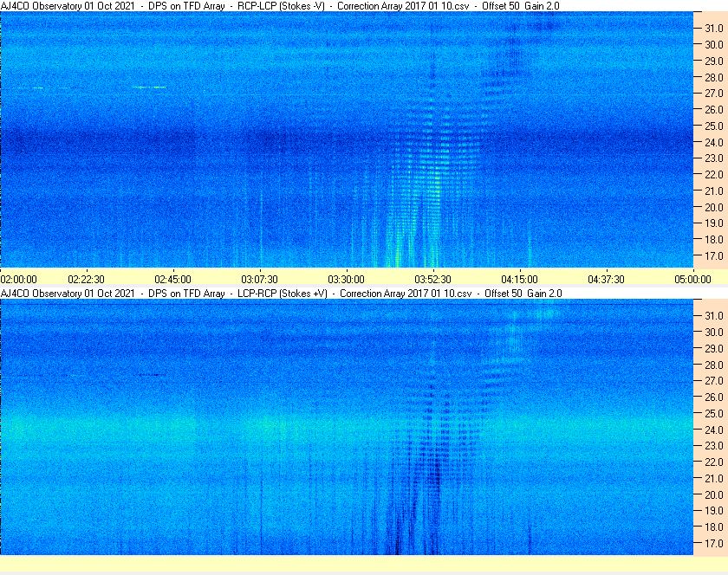Click the 24.0 frequency label in Stokes -V panel
The width and height of the screenshot is (728, 575).
714,142
